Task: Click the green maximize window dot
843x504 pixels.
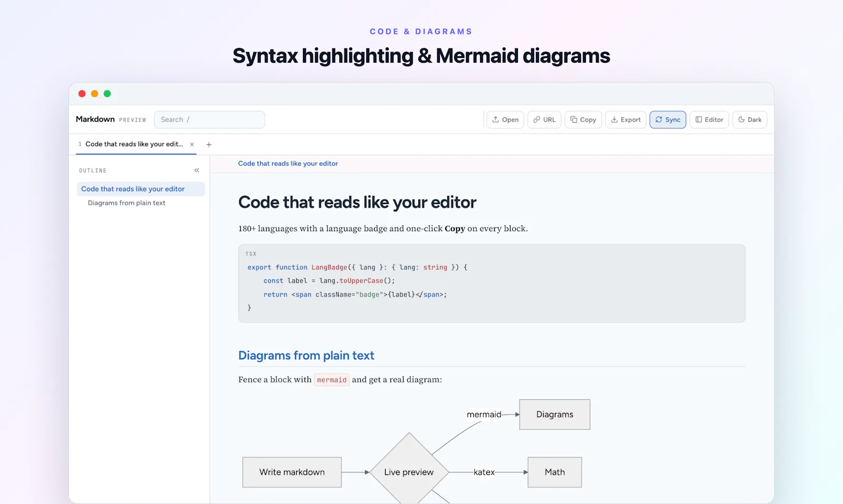Action: tap(107, 94)
